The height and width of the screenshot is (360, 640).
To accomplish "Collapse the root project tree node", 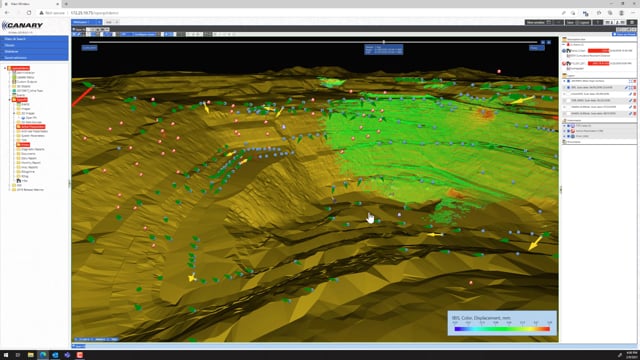I will click(x=5, y=68).
